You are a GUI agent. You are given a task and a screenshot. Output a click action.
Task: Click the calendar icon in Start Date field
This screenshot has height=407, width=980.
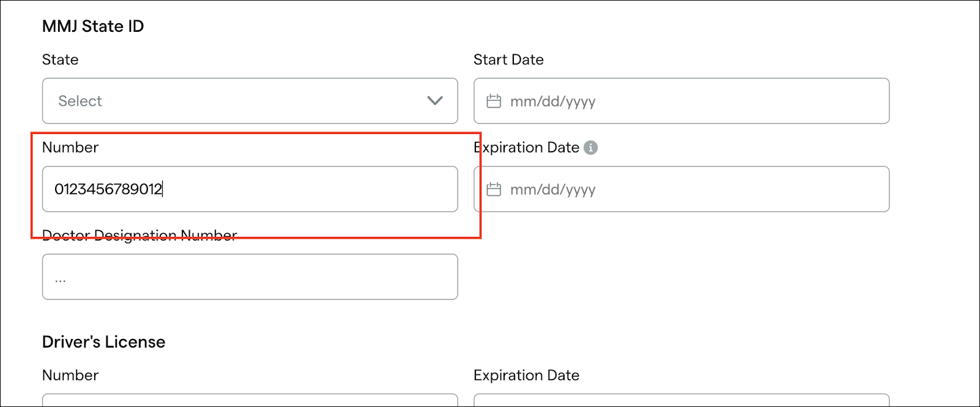(494, 101)
